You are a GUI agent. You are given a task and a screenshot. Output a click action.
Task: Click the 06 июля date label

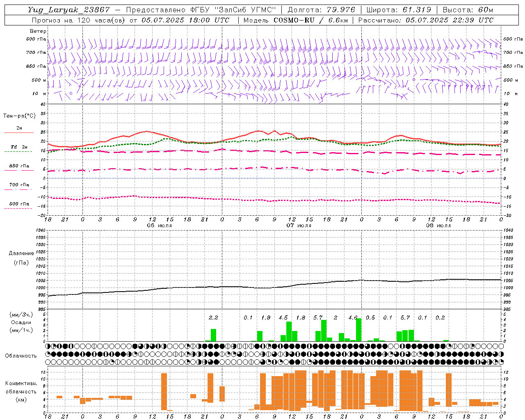coord(160,226)
